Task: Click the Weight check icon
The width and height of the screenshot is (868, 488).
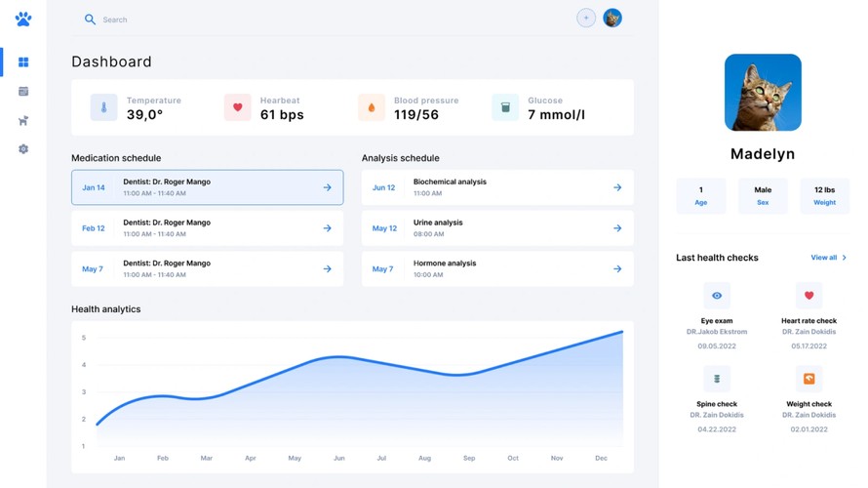Action: 809,379
